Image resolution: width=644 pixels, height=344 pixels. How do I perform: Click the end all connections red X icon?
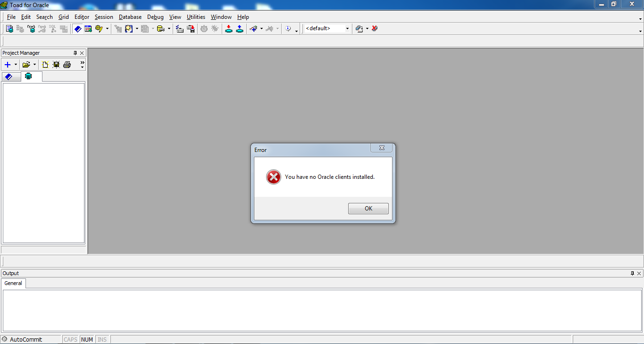click(x=375, y=29)
